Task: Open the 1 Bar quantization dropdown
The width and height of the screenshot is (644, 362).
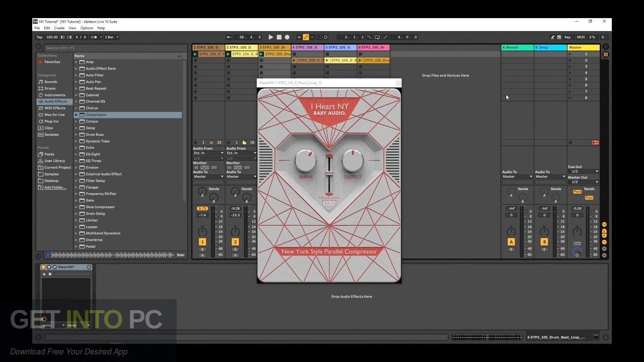Action: pyautogui.click(x=111, y=37)
